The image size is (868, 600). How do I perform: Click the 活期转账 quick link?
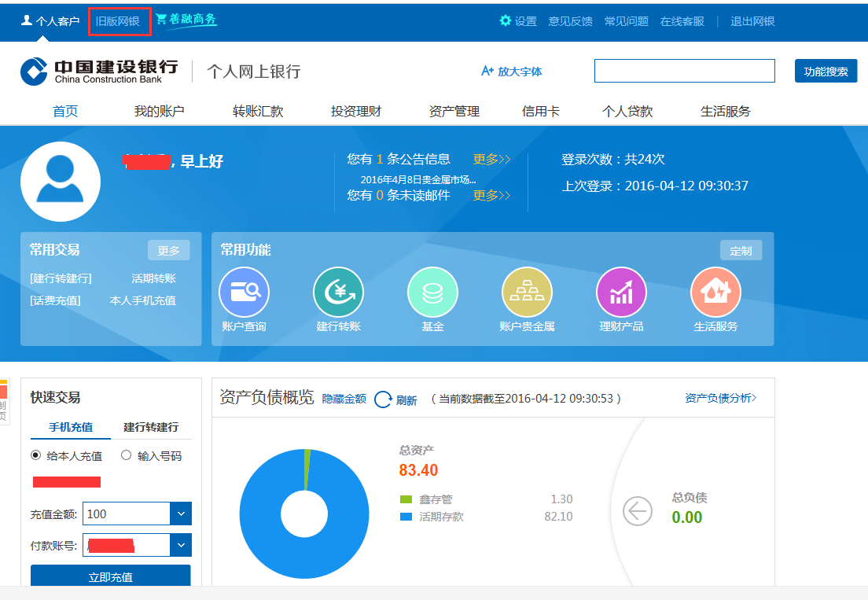coord(153,278)
